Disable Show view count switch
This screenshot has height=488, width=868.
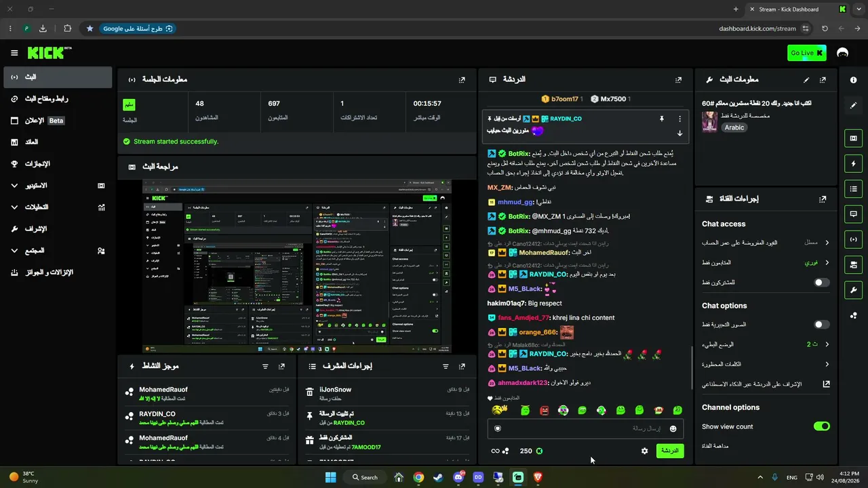[x=821, y=426]
